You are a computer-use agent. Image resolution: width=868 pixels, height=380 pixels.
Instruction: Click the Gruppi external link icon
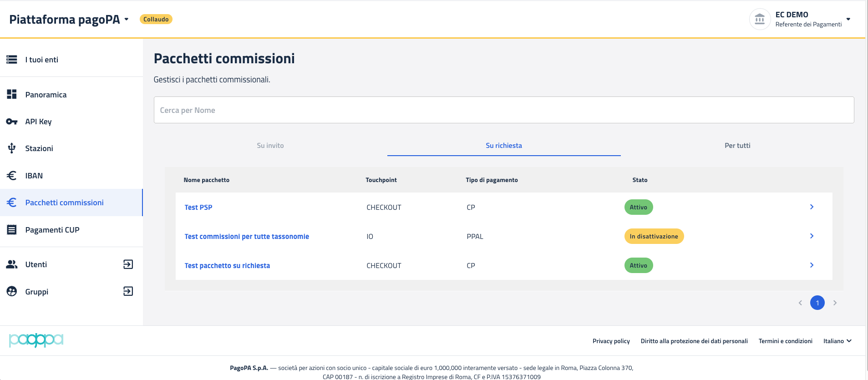[x=128, y=291]
